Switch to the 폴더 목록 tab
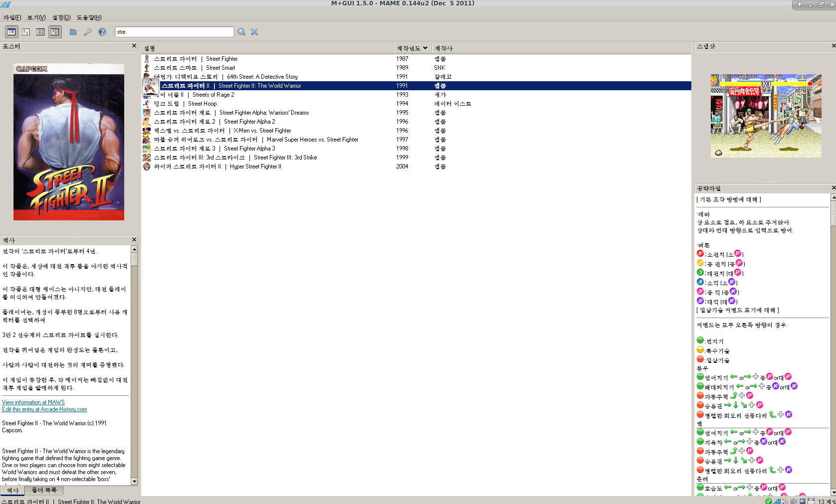 (44, 491)
